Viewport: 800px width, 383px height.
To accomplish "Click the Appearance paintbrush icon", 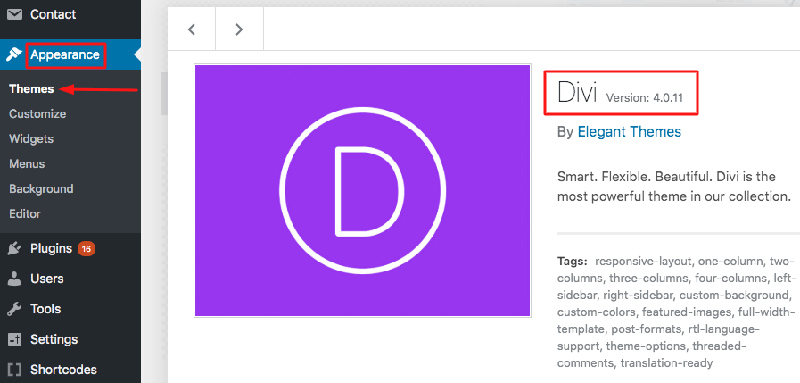I will 13,55.
